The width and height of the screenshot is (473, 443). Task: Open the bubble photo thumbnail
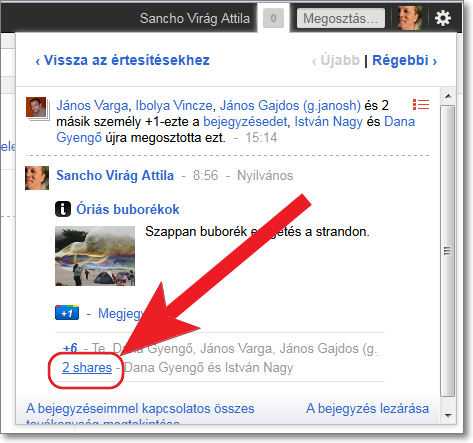tap(95, 256)
